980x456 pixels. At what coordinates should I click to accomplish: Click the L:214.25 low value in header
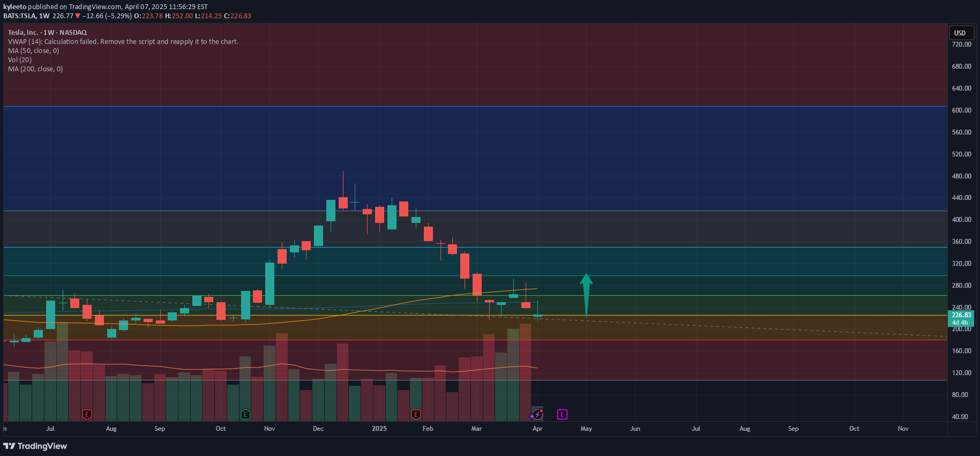pyautogui.click(x=208, y=16)
